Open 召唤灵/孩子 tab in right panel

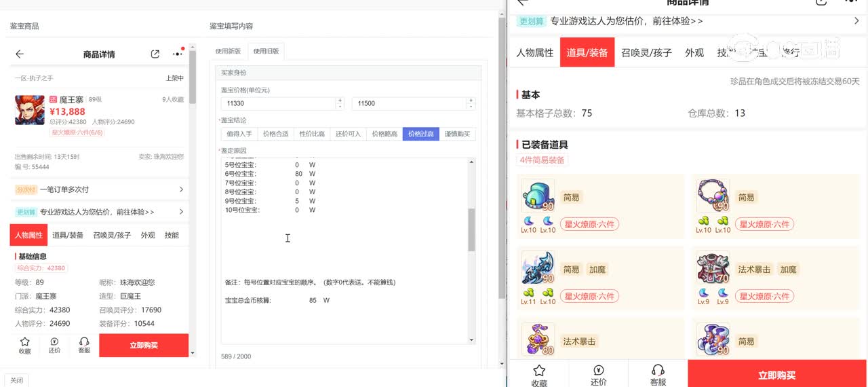coord(646,52)
